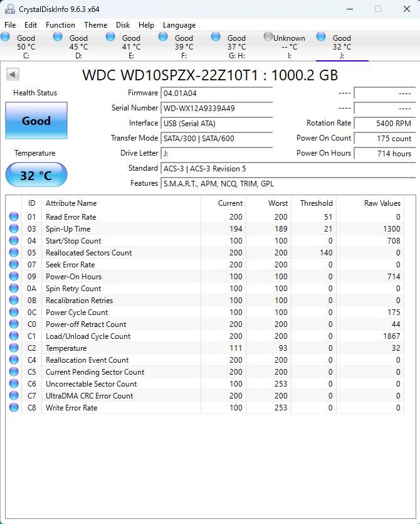
Task: Open the Function menu
Action: pos(60,25)
